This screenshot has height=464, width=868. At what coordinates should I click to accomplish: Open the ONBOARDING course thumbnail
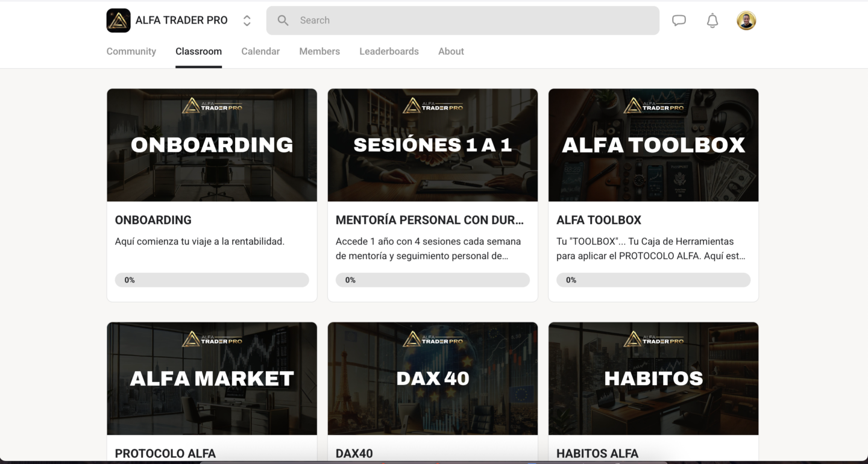[212, 145]
